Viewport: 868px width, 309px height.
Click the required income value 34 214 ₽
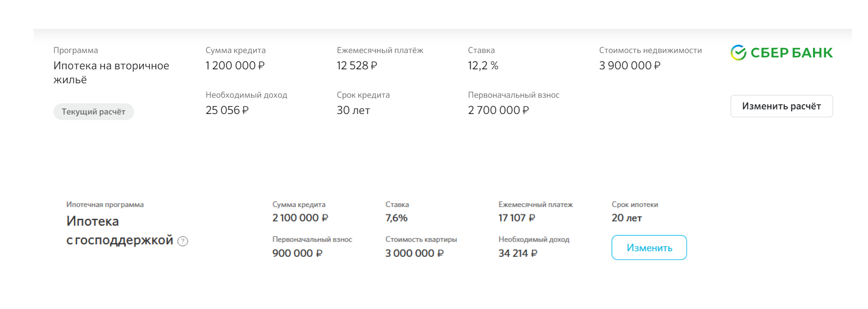pos(517,253)
